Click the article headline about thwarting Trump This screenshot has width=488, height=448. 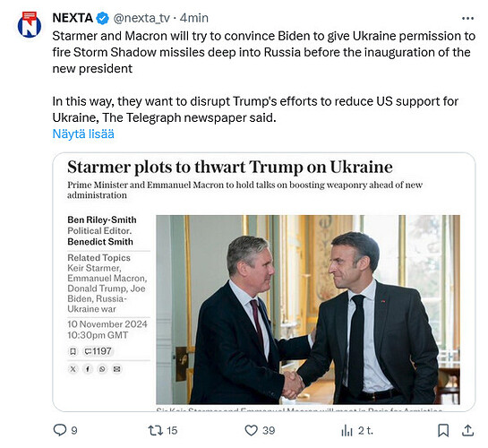[230, 167]
